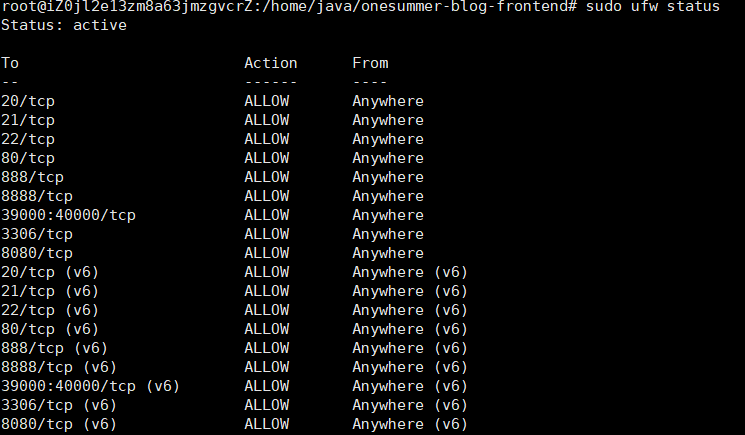The height and width of the screenshot is (435, 745).
Task: Select the 'Action' column header
Action: point(271,63)
